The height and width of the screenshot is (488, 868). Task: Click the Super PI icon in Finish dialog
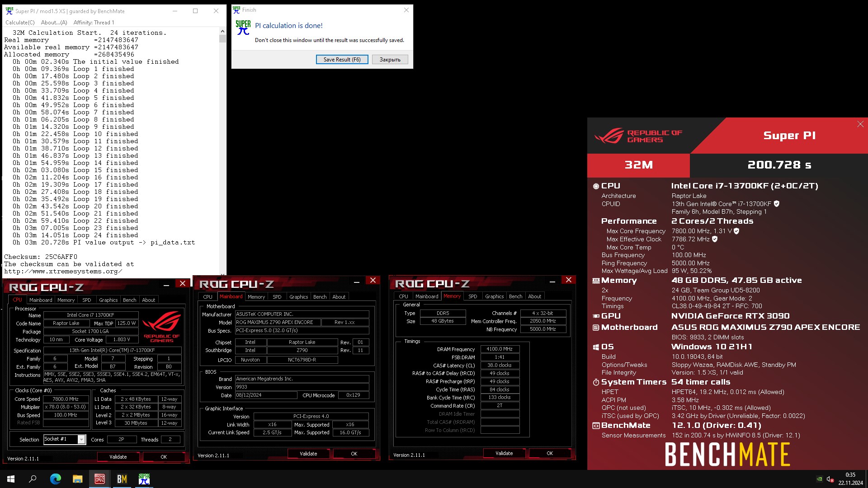pyautogui.click(x=243, y=28)
